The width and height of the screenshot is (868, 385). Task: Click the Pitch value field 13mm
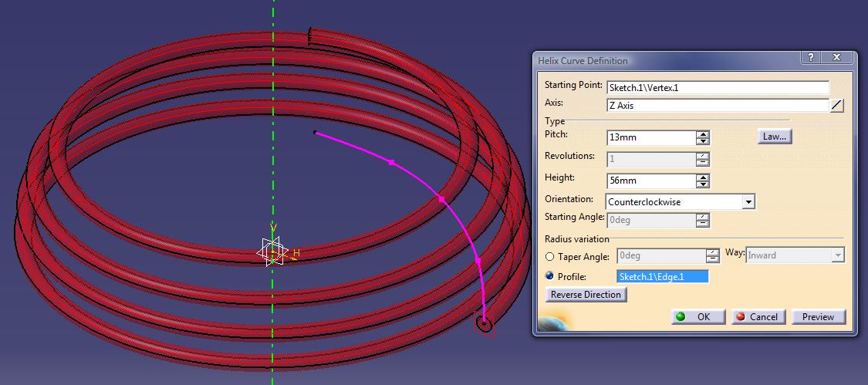[651, 138]
